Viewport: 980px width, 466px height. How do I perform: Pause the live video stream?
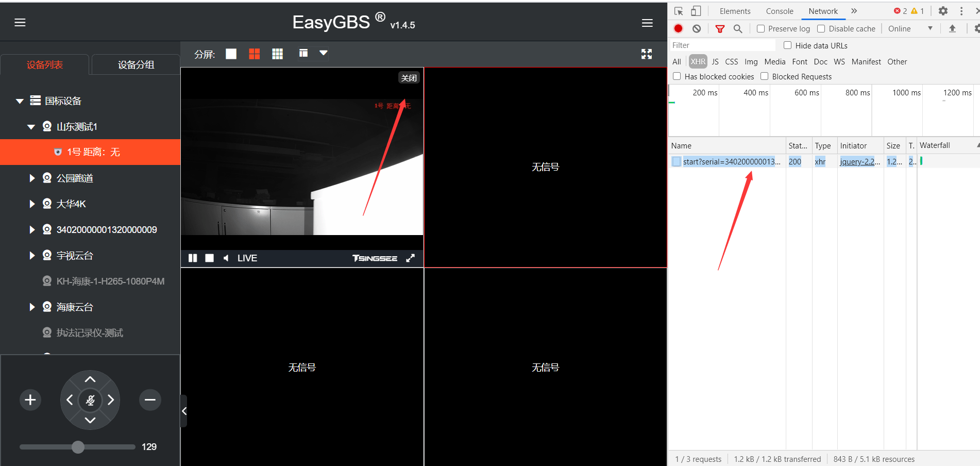pyautogui.click(x=193, y=258)
